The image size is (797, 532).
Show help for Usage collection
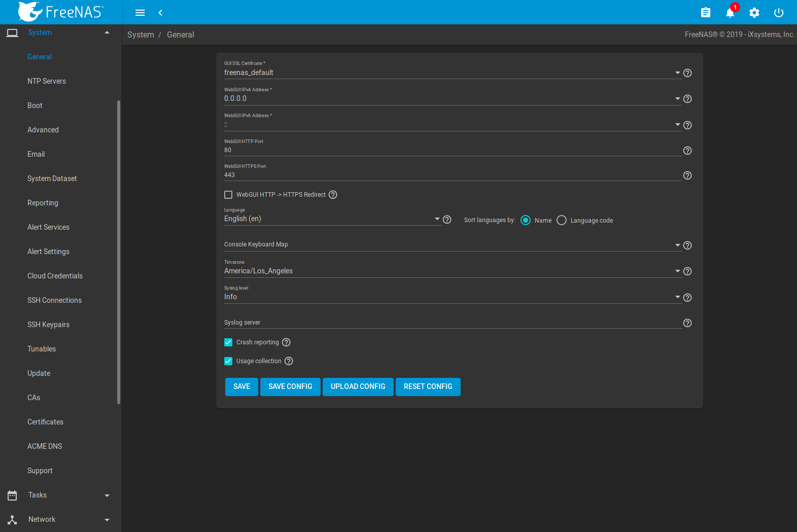coord(289,361)
